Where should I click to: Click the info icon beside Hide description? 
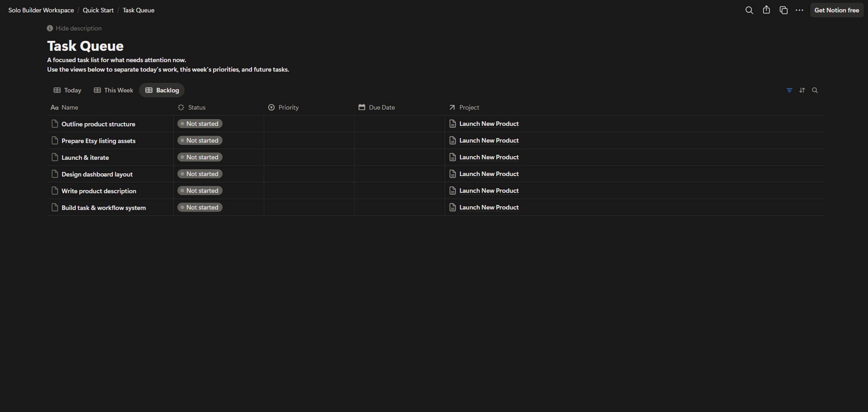(50, 28)
